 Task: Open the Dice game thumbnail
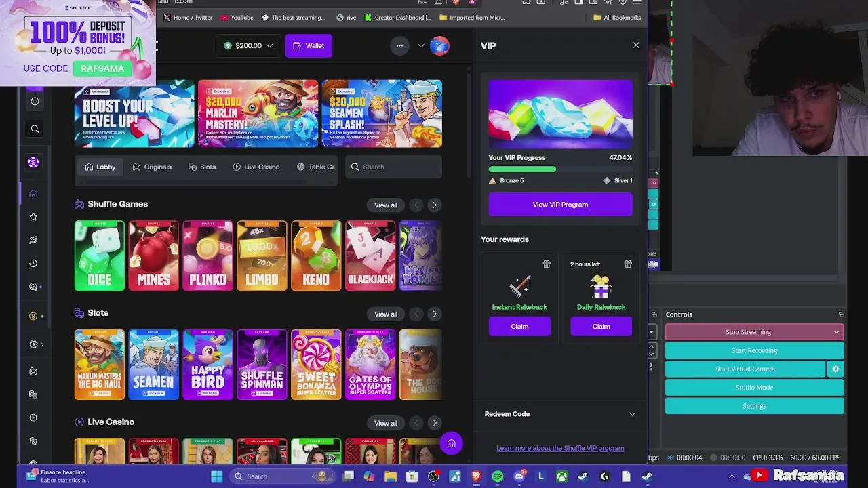(x=100, y=256)
